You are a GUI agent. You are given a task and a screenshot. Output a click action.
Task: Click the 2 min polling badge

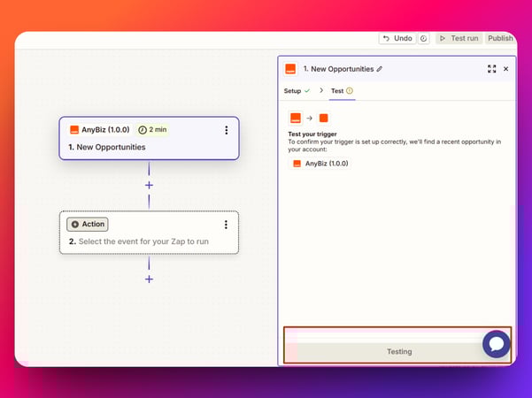coord(152,129)
